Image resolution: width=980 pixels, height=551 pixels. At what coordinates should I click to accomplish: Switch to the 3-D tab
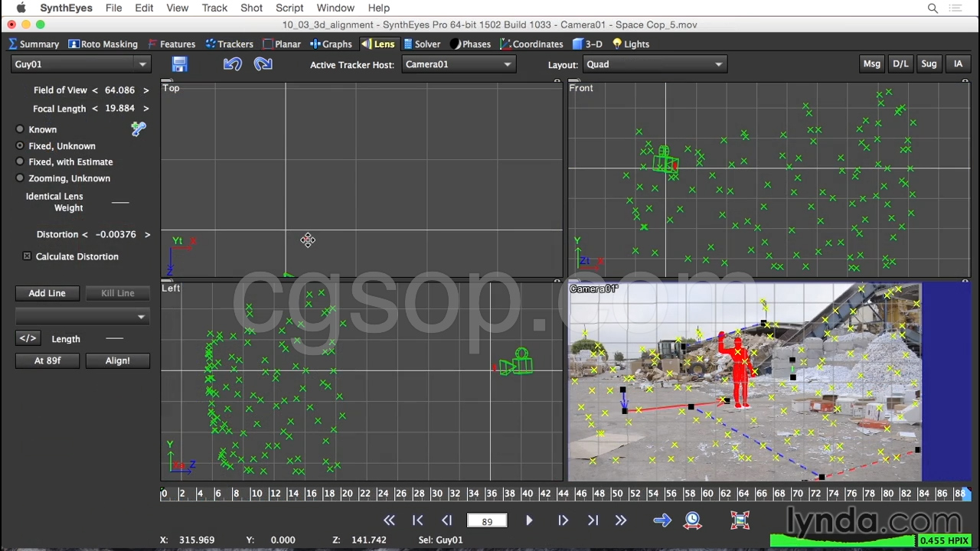tap(587, 44)
